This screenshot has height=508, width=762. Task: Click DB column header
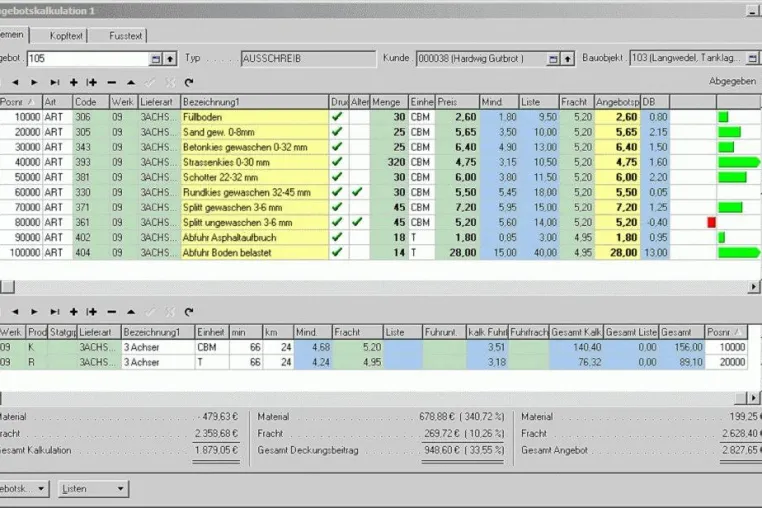(x=655, y=102)
